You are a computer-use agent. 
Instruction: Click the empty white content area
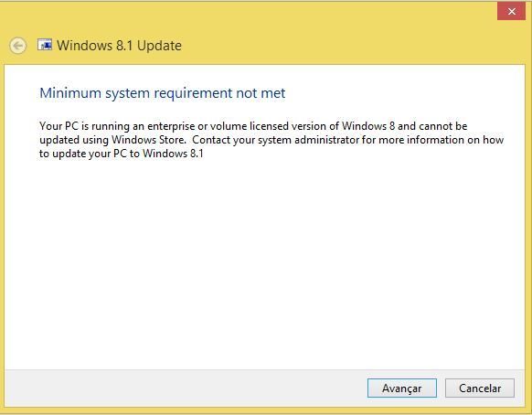(x=265, y=261)
